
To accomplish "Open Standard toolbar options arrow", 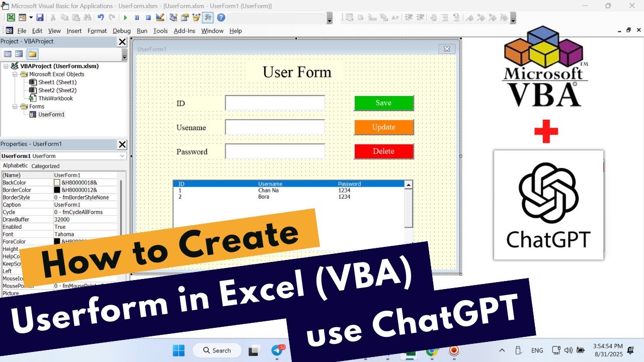I will 330,19.
